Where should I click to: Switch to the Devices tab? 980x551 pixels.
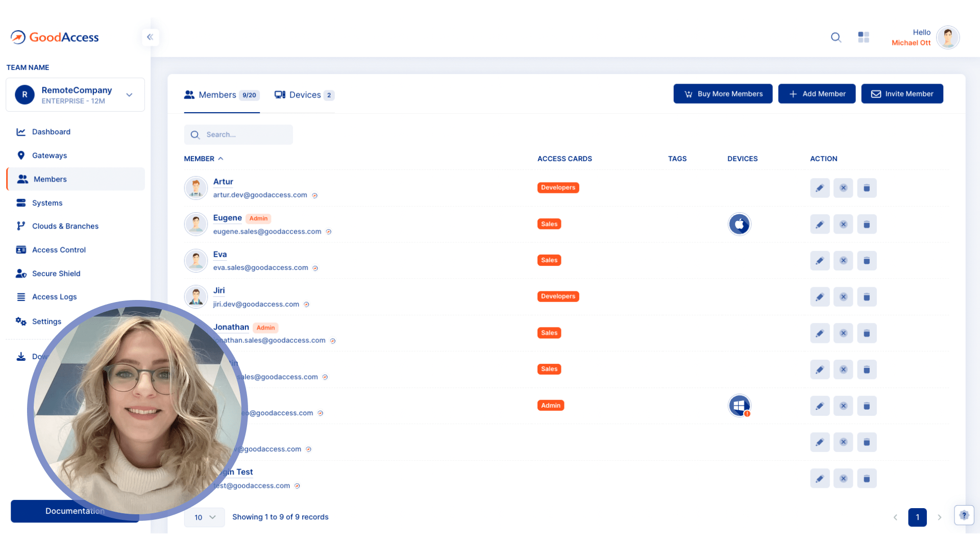pos(304,94)
